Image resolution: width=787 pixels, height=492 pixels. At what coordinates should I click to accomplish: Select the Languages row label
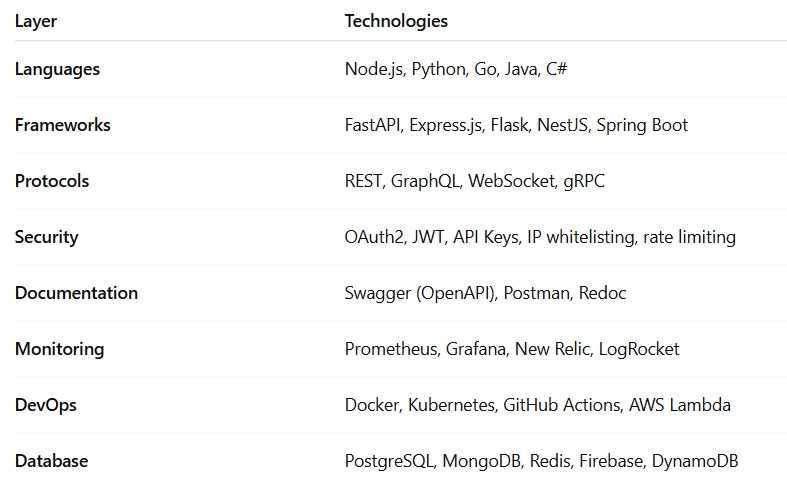(57, 69)
